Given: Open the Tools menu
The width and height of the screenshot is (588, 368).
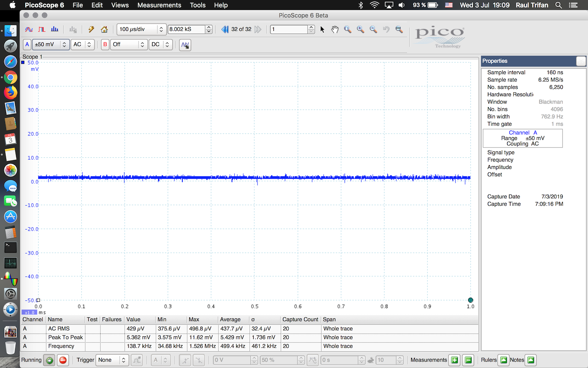Looking at the screenshot, I should click(x=198, y=5).
